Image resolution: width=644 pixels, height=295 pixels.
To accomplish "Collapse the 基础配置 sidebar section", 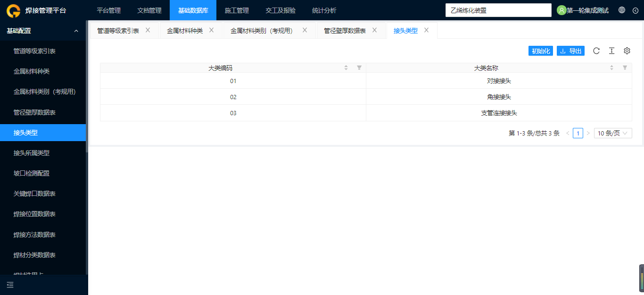I will (x=43, y=31).
